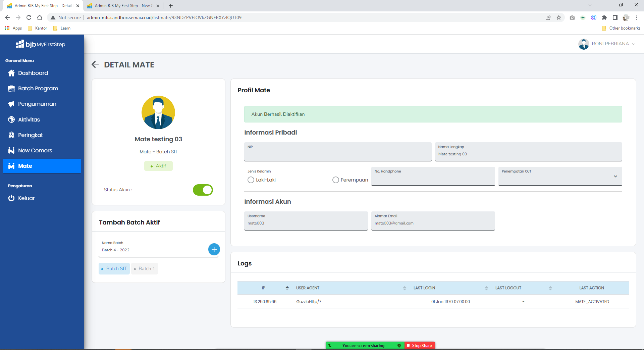Click the browser profile avatar icon

(626, 17)
